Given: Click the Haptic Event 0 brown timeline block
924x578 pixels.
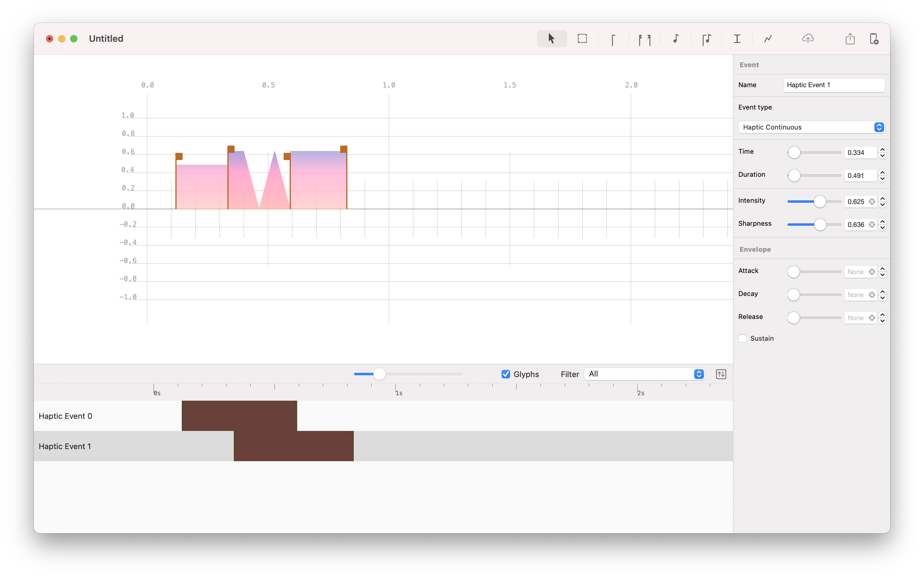Looking at the screenshot, I should (239, 415).
